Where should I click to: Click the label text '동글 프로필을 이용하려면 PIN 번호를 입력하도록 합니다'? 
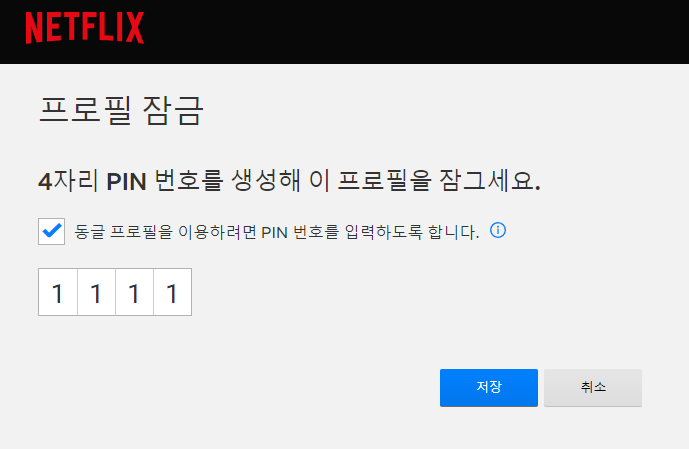[x=276, y=232]
